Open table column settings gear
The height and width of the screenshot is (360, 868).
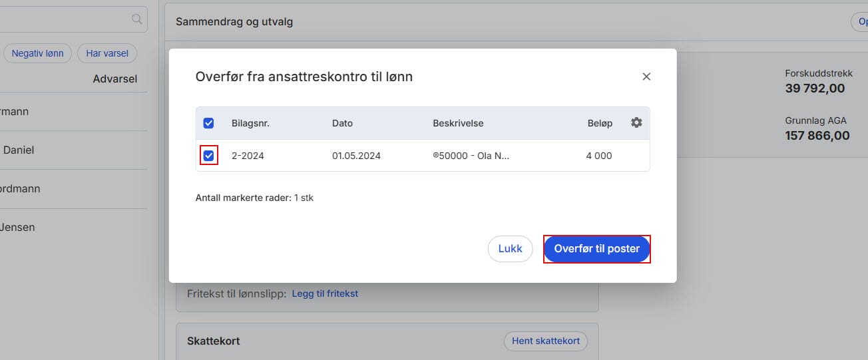click(x=636, y=122)
